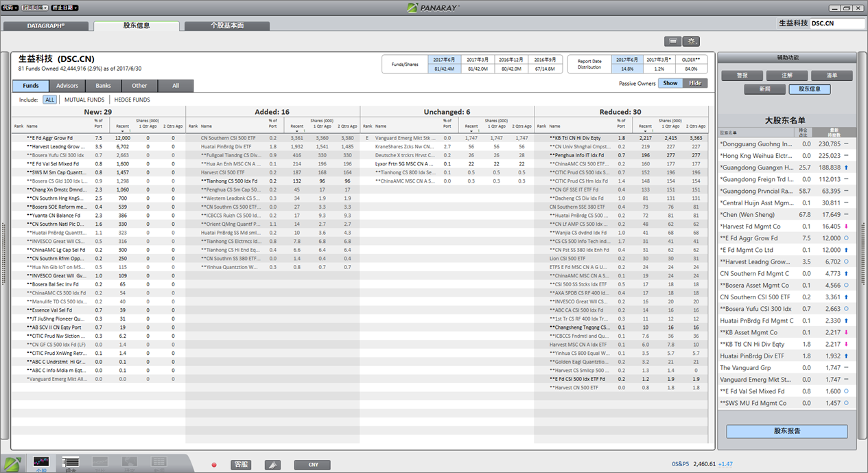Select the HEDGE FUNDS include filter

pos(132,100)
